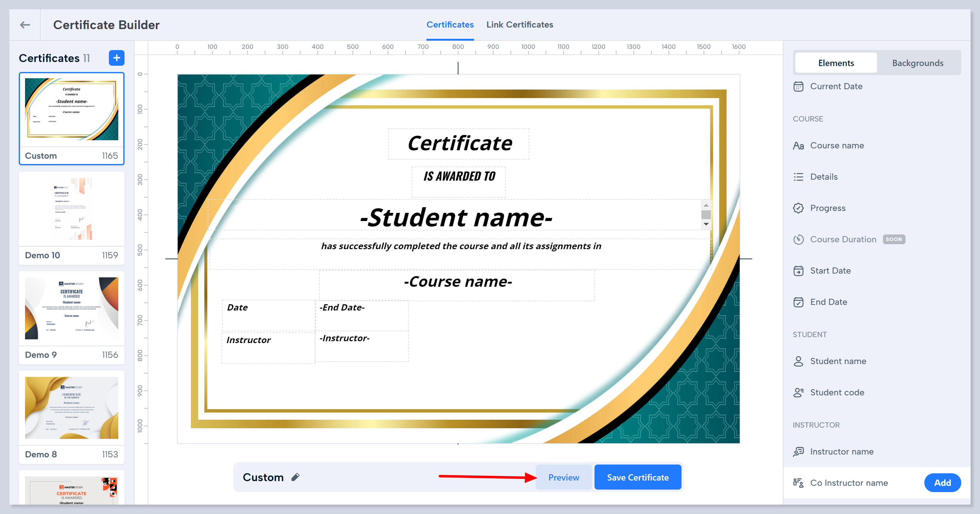The image size is (980, 514).
Task: Switch to the Backgrounds tab
Action: pyautogui.click(x=917, y=63)
